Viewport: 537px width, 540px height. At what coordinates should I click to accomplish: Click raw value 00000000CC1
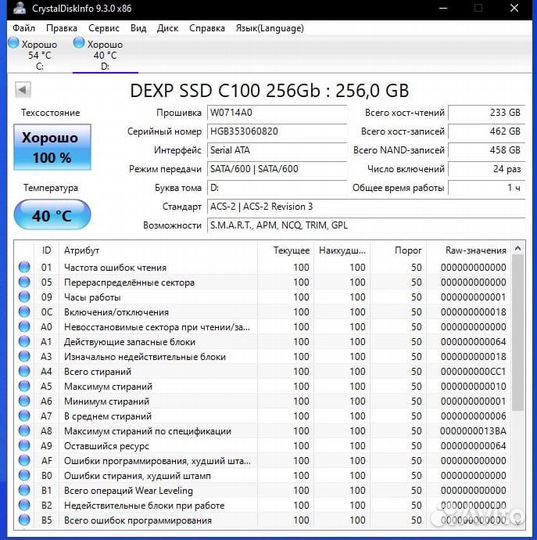[x=473, y=372]
